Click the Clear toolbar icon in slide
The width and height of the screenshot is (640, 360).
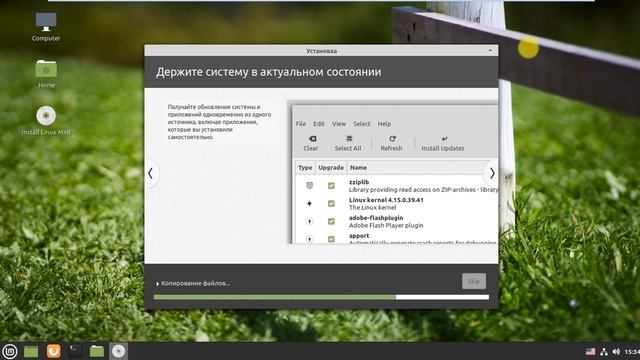[311, 143]
